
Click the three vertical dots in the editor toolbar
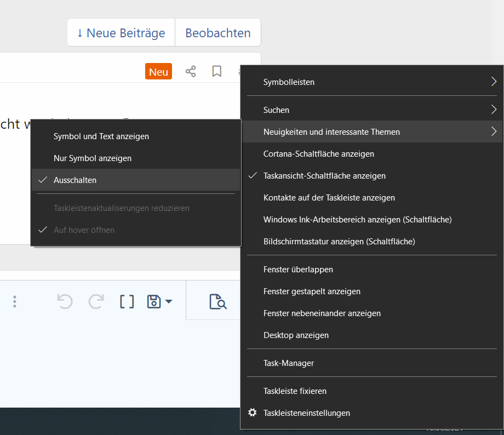point(15,301)
